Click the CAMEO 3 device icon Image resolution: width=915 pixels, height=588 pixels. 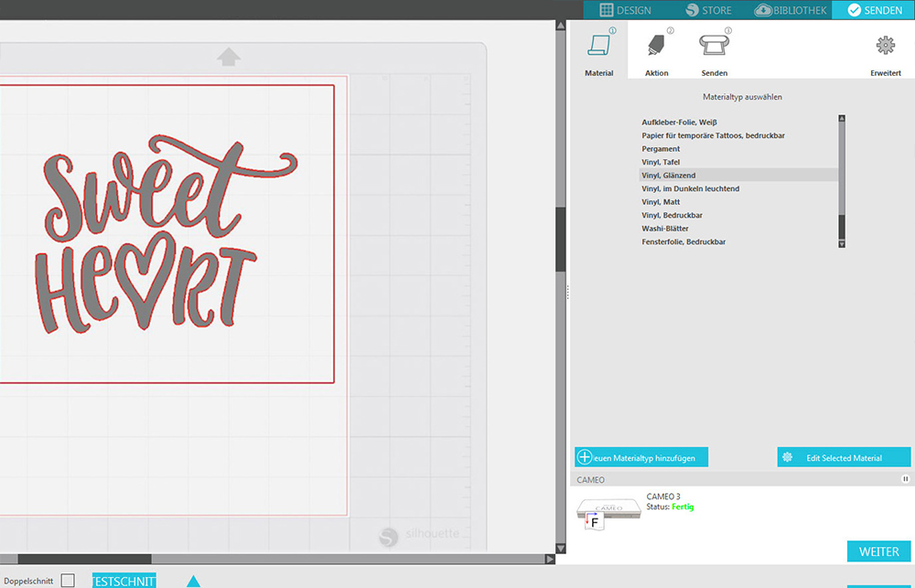[609, 513]
